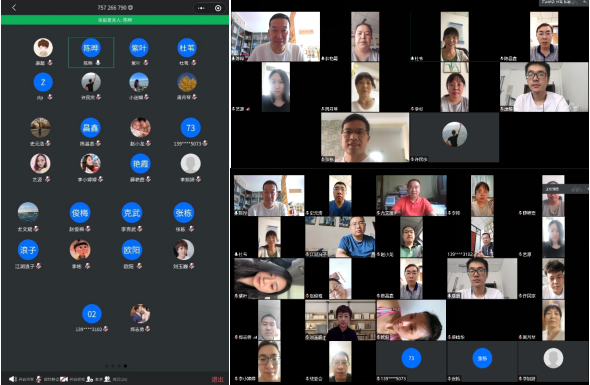The height and width of the screenshot is (385, 590).
Task: Open the three-dots mini program menu
Action: 201,8
